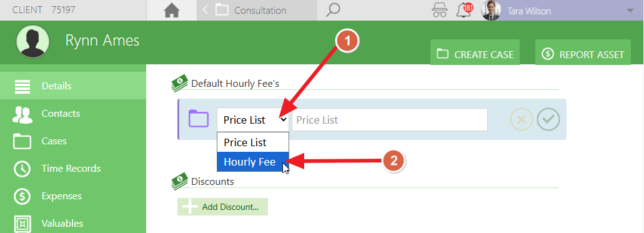
Task: Confirm with the green checkmark icon
Action: point(548,119)
